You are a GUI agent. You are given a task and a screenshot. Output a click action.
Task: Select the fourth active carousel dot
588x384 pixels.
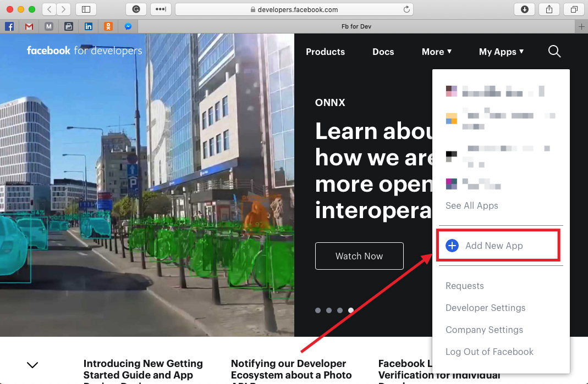[x=350, y=310]
